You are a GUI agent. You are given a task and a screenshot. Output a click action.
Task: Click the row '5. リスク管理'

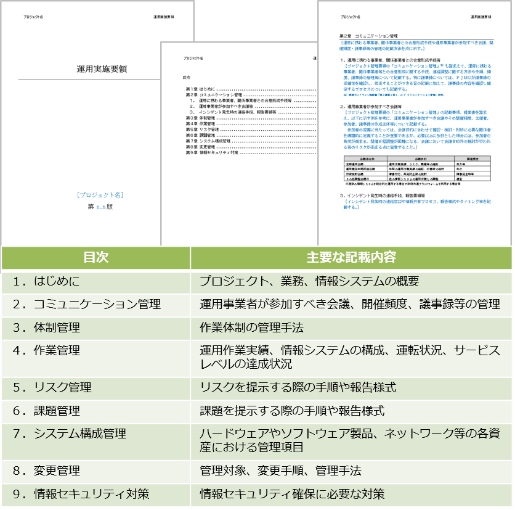(x=257, y=388)
